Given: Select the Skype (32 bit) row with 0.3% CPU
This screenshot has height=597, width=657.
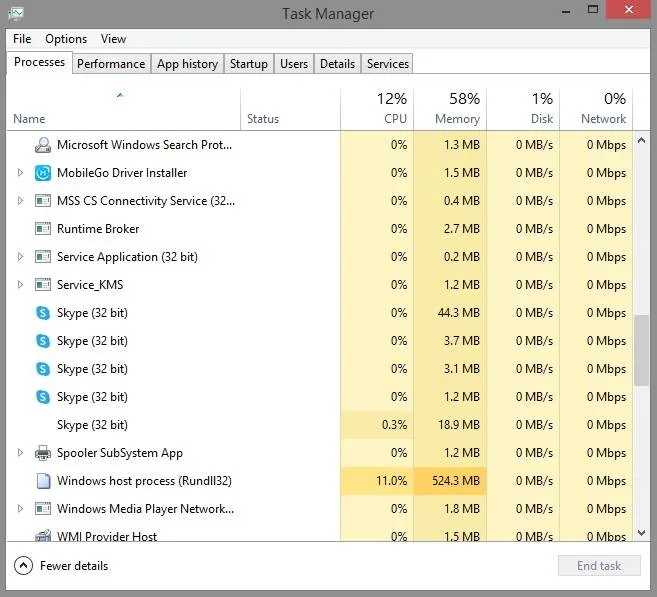Looking at the screenshot, I should pyautogui.click(x=320, y=425).
